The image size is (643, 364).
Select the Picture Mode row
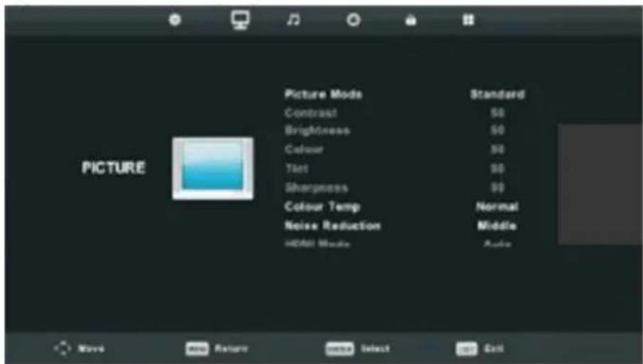tap(405, 95)
